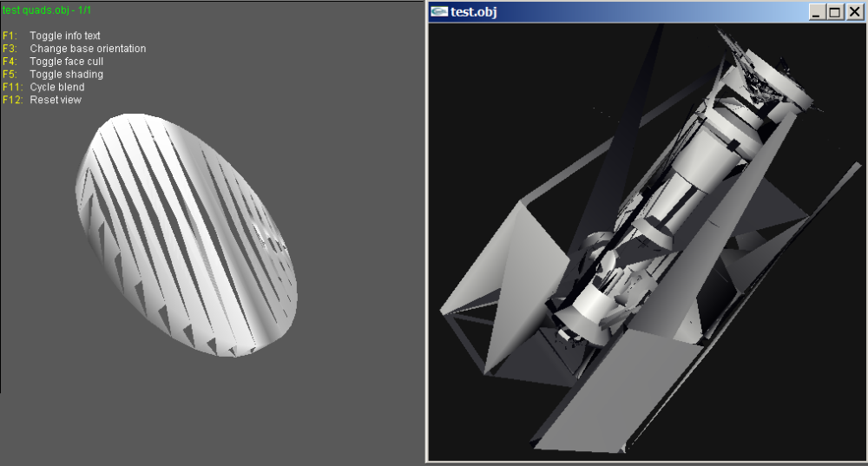Click the yellow F12 key label
868x466 pixels.
(x=11, y=100)
